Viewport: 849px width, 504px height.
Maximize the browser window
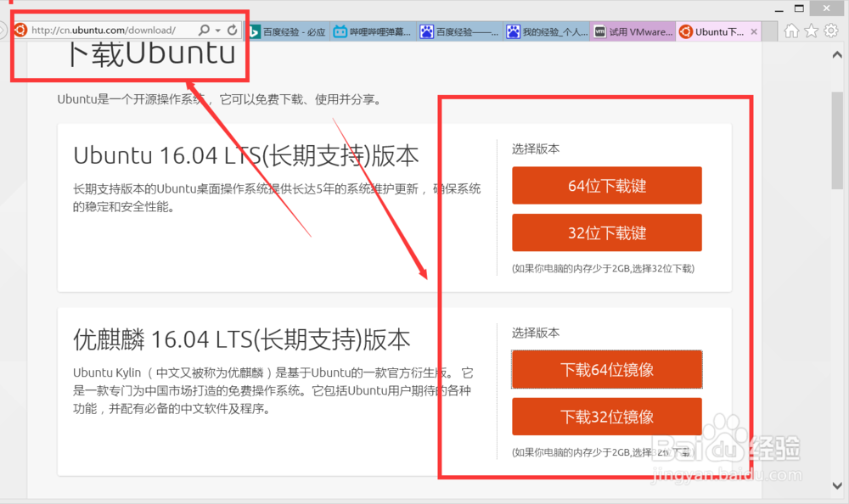799,8
